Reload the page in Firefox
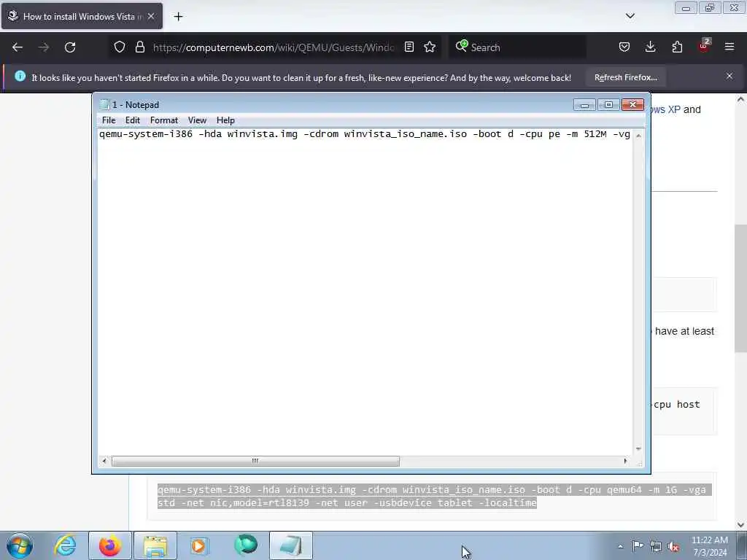Screen dimensions: 747x560 (x=70, y=47)
